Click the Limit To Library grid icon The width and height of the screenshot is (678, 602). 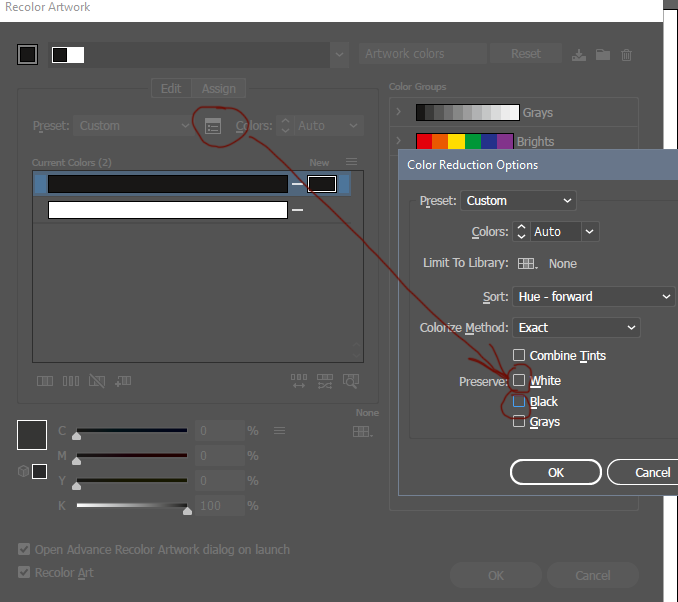click(x=528, y=263)
